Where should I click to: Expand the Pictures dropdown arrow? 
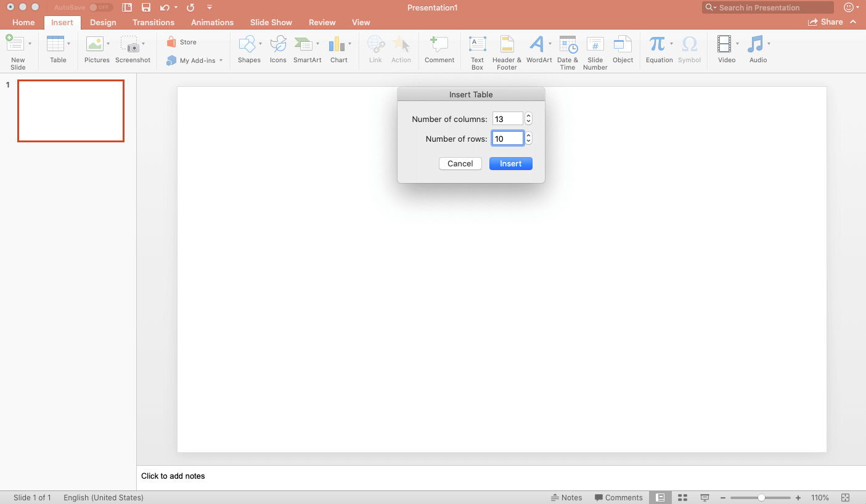click(108, 44)
